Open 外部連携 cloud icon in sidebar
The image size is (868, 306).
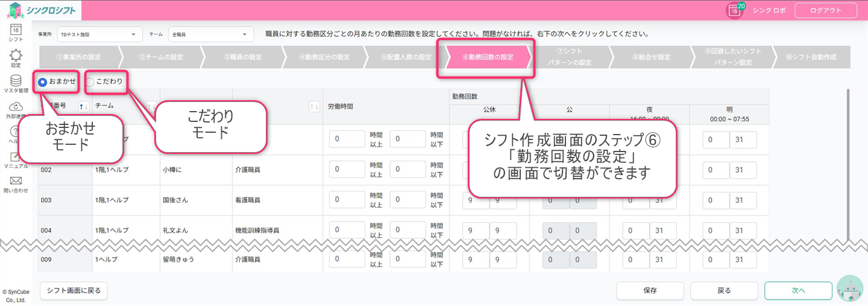click(x=16, y=107)
